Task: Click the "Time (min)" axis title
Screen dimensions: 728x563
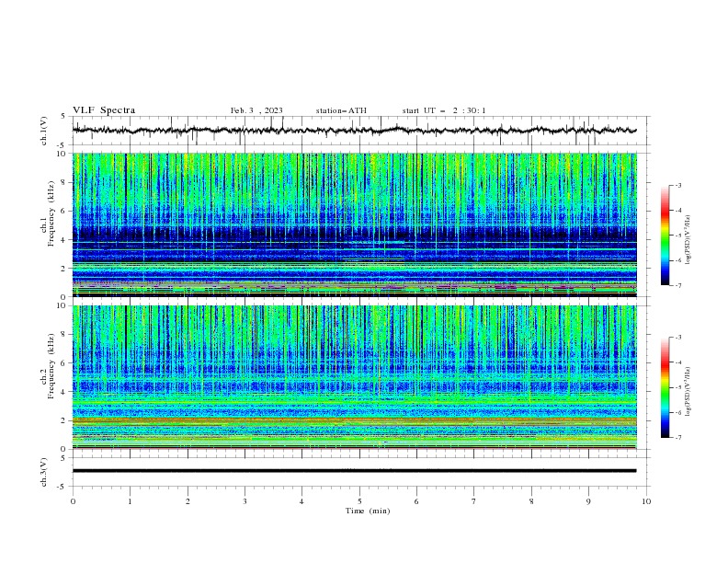Action: pyautogui.click(x=368, y=511)
